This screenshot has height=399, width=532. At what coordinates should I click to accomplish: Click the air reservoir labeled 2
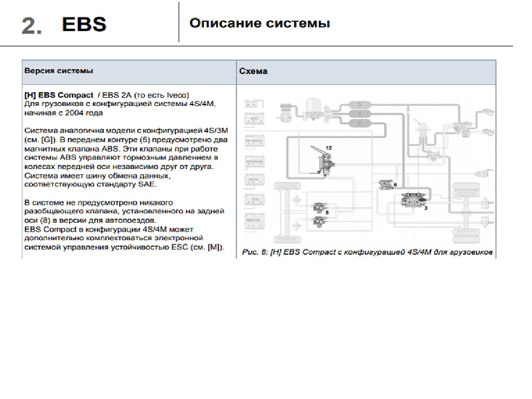(x=360, y=123)
